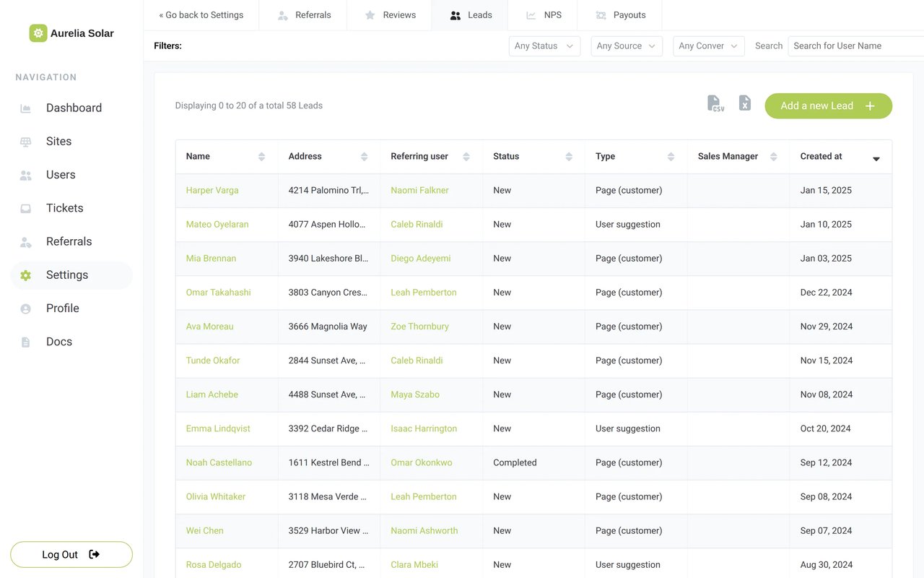Open the Dashboard navigation item
924x578 pixels.
coord(71,108)
